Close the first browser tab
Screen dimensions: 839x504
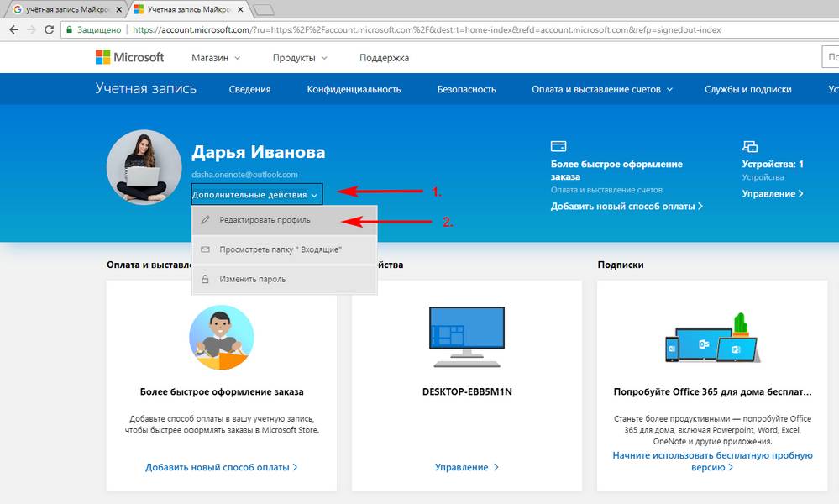coord(118,9)
